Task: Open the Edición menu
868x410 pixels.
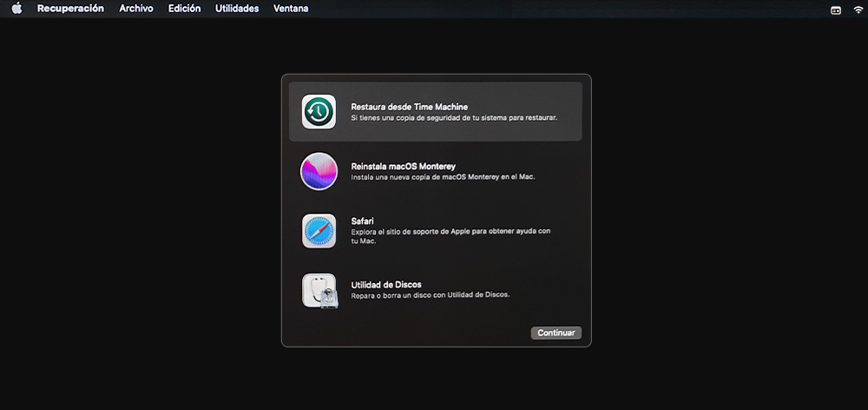Action: point(184,9)
